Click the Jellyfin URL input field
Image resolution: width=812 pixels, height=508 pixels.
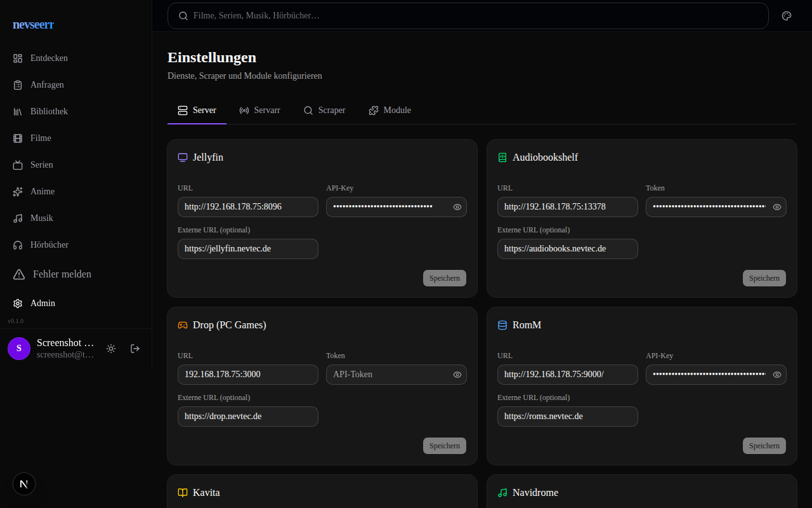248,207
